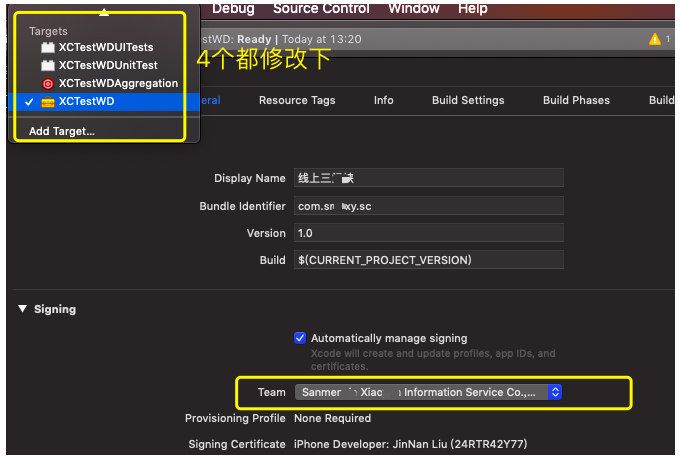Click the yellow XCTestWD toolbox icon
Image resolution: width=685 pixels, height=459 pixels.
pyautogui.click(x=48, y=102)
